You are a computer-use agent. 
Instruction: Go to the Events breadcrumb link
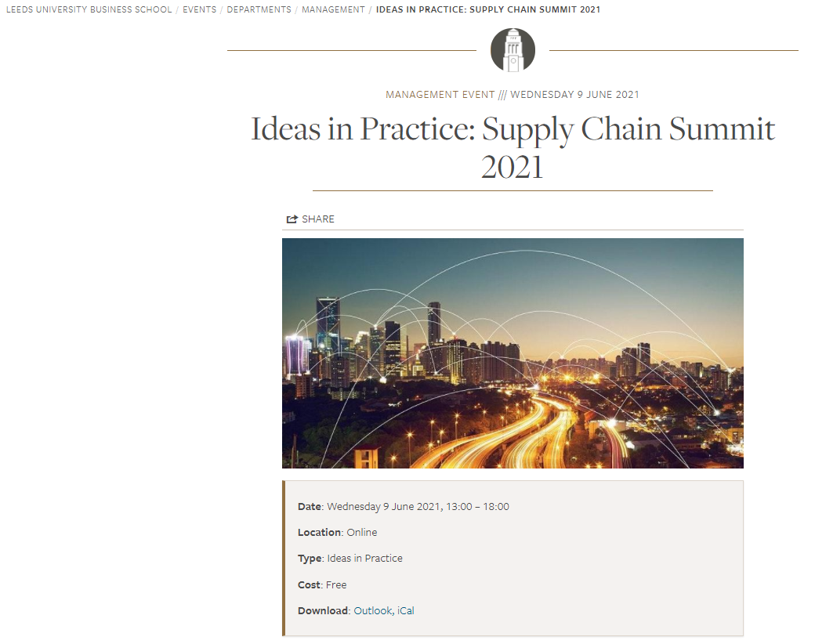tap(199, 9)
